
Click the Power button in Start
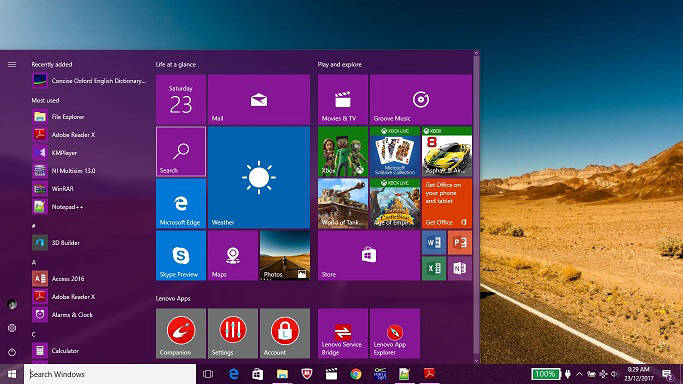(12, 352)
